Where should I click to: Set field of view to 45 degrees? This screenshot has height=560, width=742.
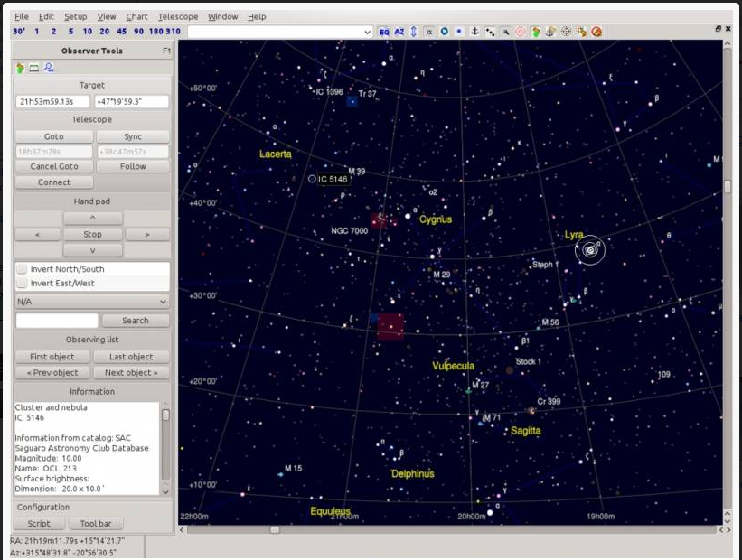(x=122, y=32)
